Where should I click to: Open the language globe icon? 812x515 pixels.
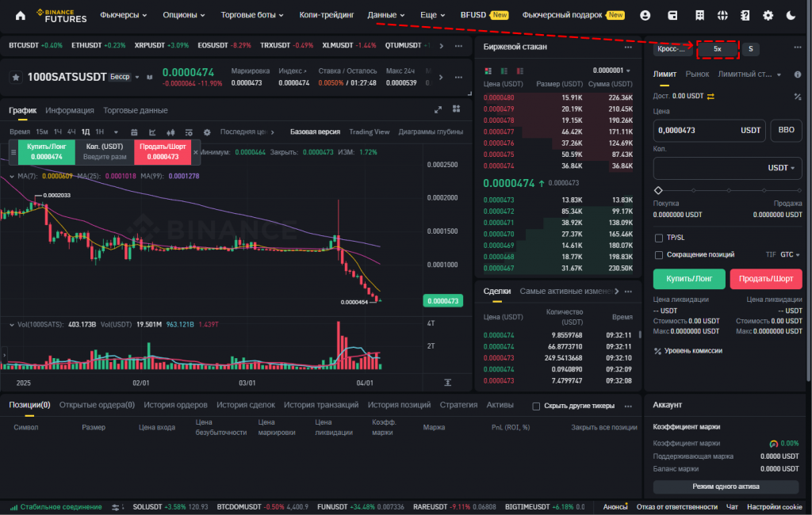click(x=722, y=16)
